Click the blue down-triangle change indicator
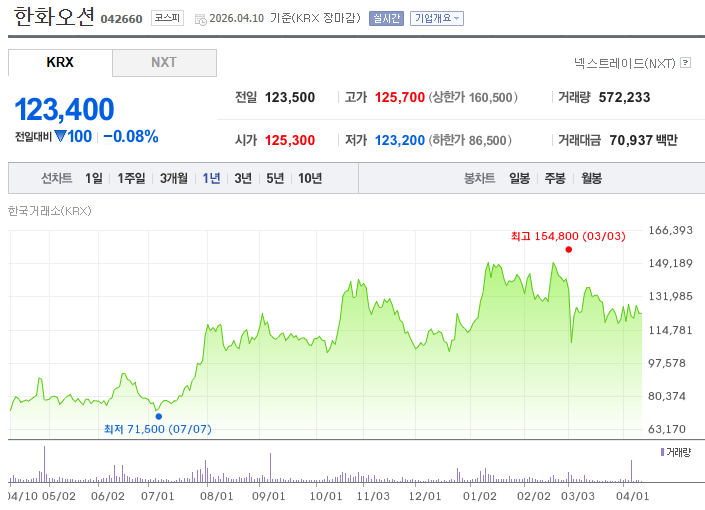705x510 pixels. pyautogui.click(x=60, y=136)
